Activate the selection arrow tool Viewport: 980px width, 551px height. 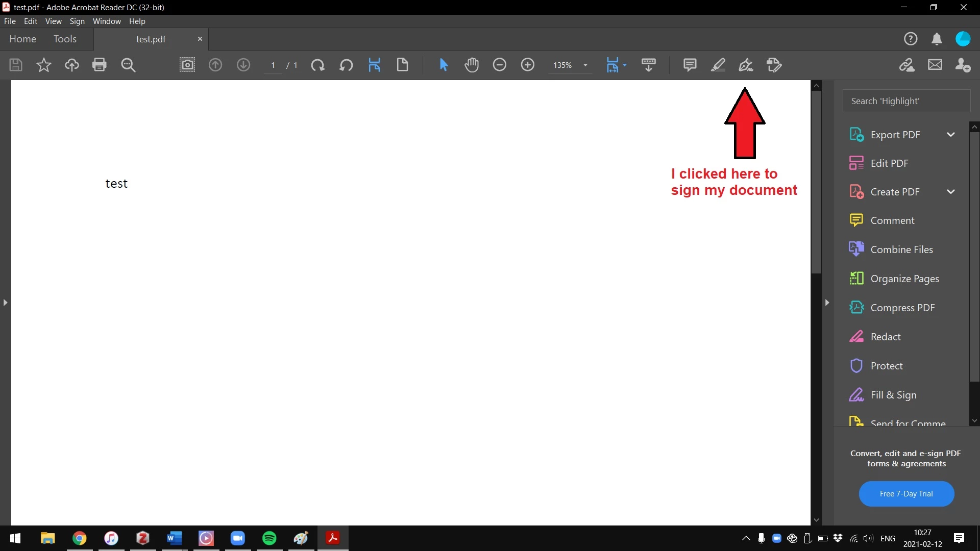point(444,65)
